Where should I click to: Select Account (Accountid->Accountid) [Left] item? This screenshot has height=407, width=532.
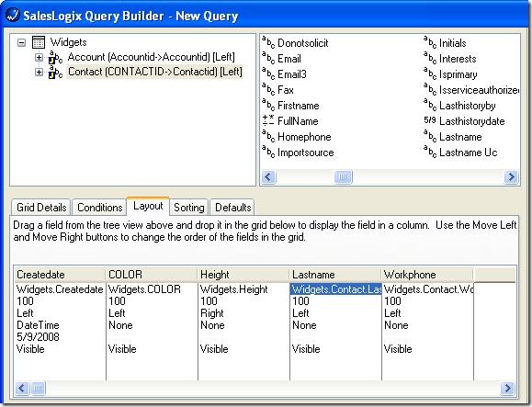click(152, 57)
